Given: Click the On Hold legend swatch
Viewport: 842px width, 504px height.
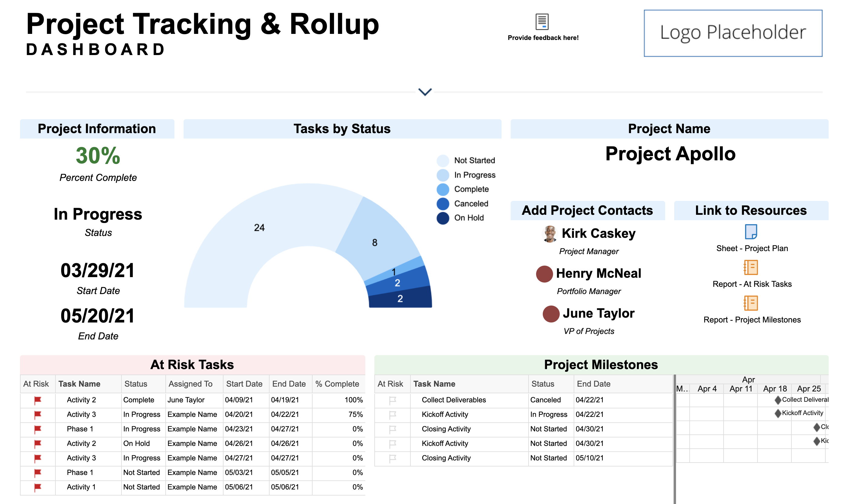Looking at the screenshot, I should pos(443,218).
